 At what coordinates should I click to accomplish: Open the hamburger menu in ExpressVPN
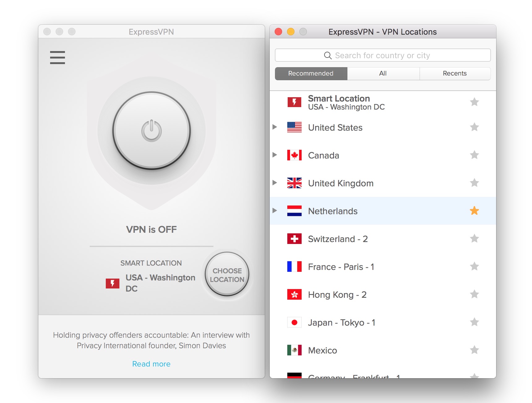coord(57,58)
